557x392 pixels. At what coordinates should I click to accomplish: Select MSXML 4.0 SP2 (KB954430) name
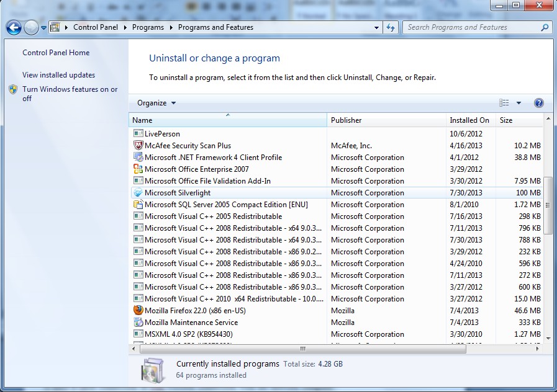[x=189, y=334]
